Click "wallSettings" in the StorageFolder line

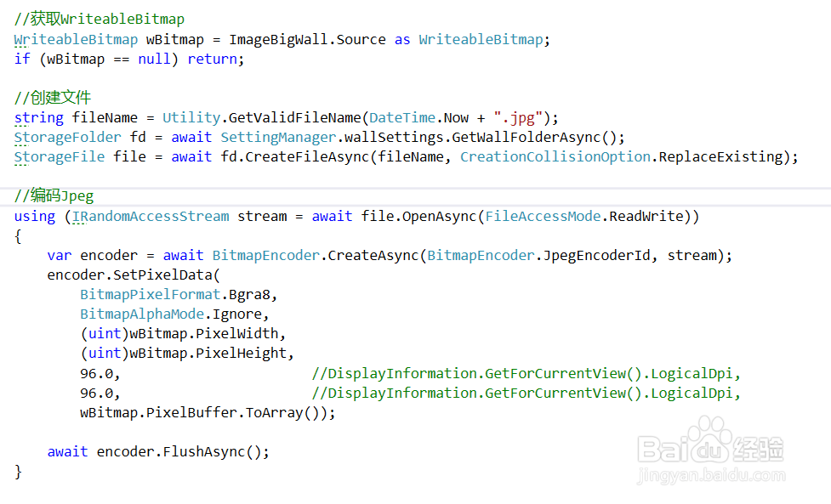394,138
